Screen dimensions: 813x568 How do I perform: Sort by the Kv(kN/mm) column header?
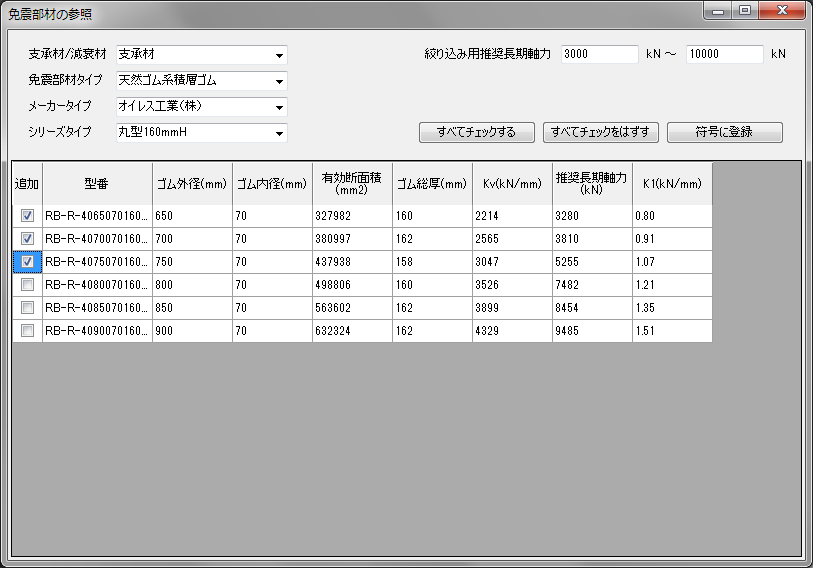pyautogui.click(x=512, y=184)
